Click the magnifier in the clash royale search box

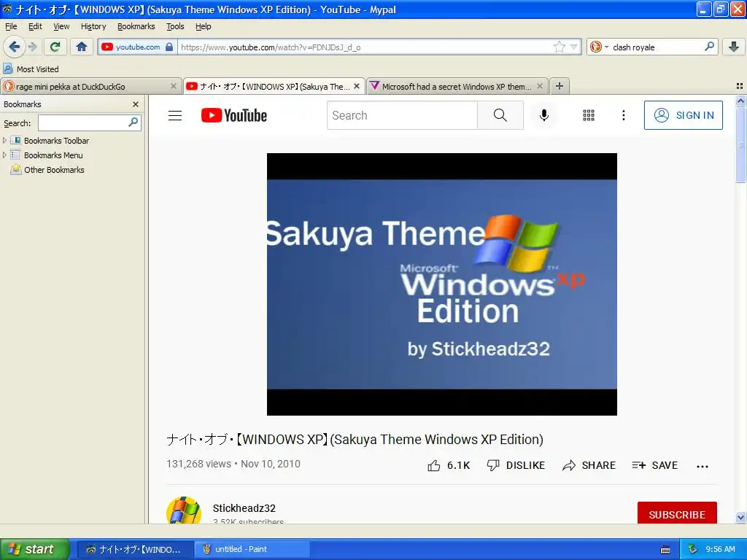coord(709,47)
